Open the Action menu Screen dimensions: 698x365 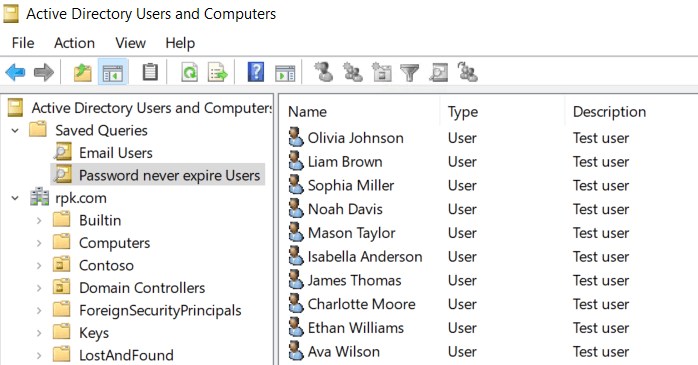(x=74, y=43)
